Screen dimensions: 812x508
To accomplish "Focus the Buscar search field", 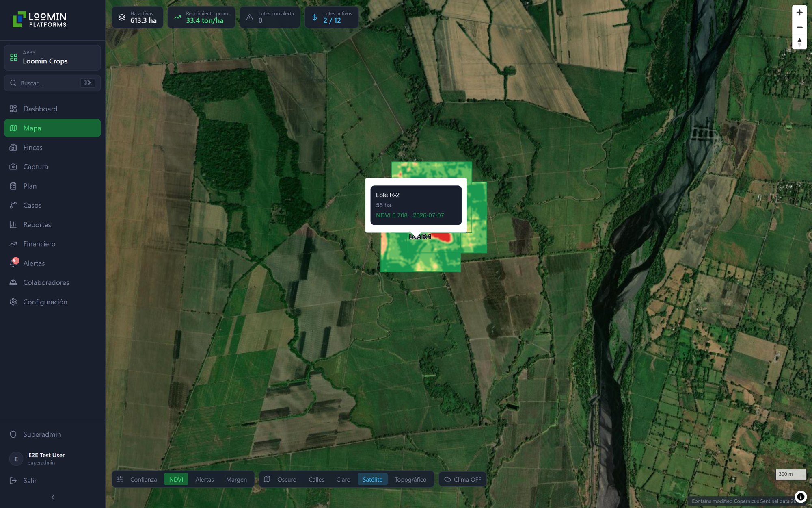I will (x=52, y=83).
